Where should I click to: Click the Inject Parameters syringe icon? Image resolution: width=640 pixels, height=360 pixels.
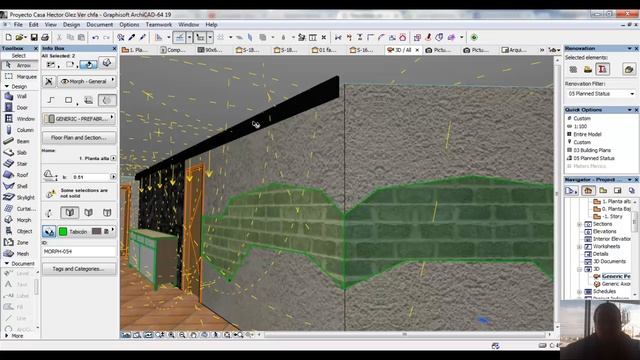pyautogui.click(x=143, y=37)
